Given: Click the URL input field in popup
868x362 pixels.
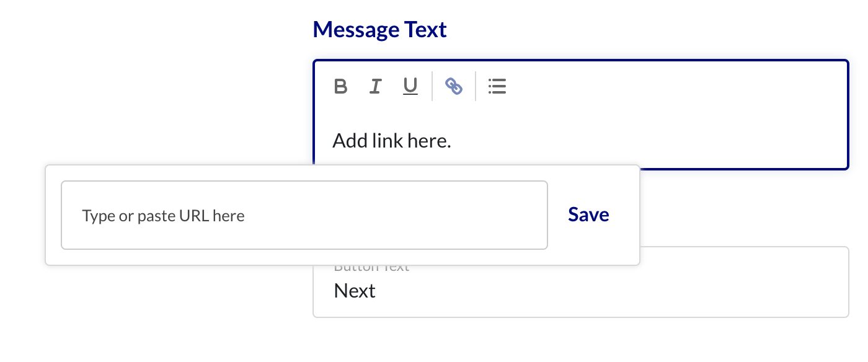Looking at the screenshot, I should (304, 215).
